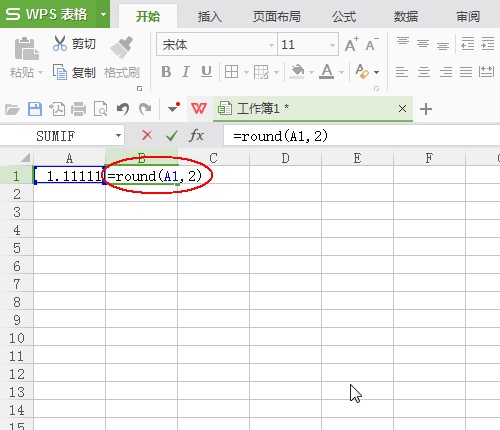Expand the 宋体 font name dropdown

(x=271, y=45)
